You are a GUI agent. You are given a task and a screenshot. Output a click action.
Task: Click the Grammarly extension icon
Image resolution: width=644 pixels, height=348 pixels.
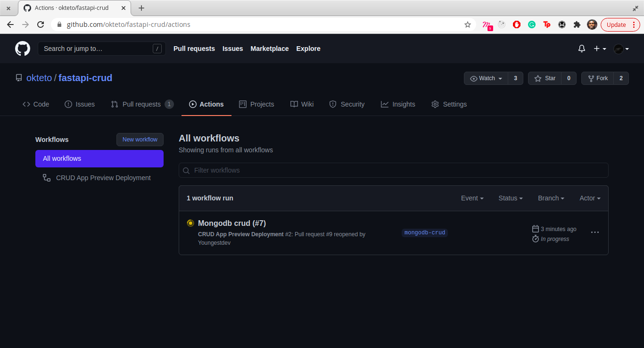[x=532, y=25]
